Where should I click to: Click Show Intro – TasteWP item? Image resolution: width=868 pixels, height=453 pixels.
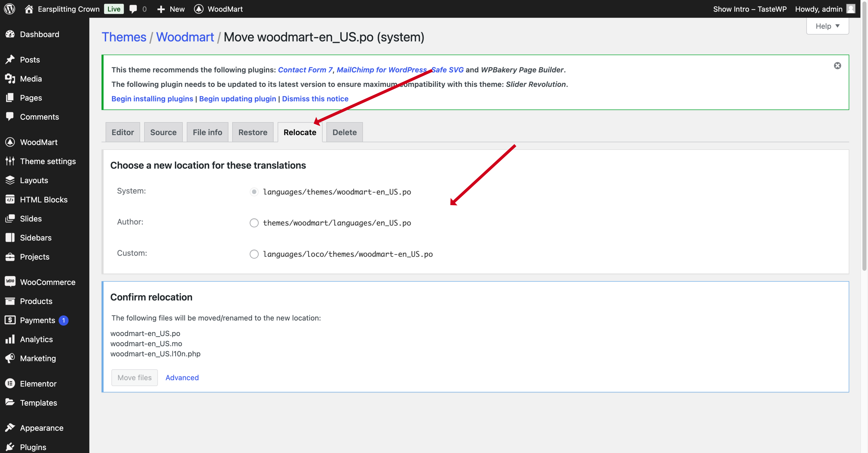pos(750,9)
